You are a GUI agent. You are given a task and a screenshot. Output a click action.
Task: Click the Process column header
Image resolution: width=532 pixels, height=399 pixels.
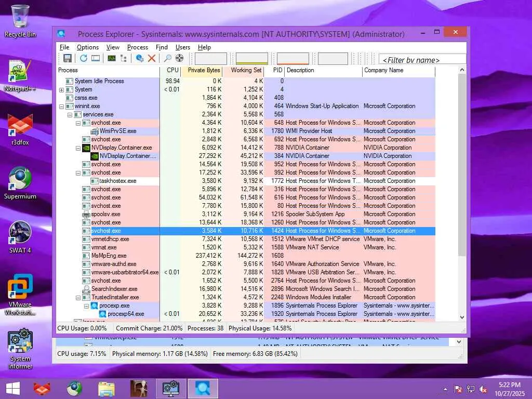[x=108, y=70]
